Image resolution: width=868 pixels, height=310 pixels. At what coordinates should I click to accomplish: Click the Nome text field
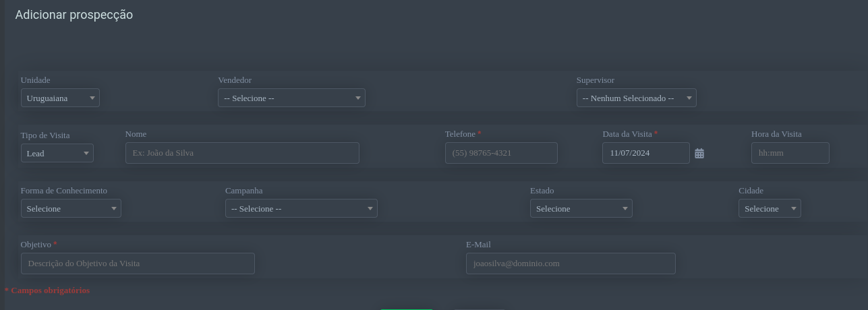click(242, 153)
